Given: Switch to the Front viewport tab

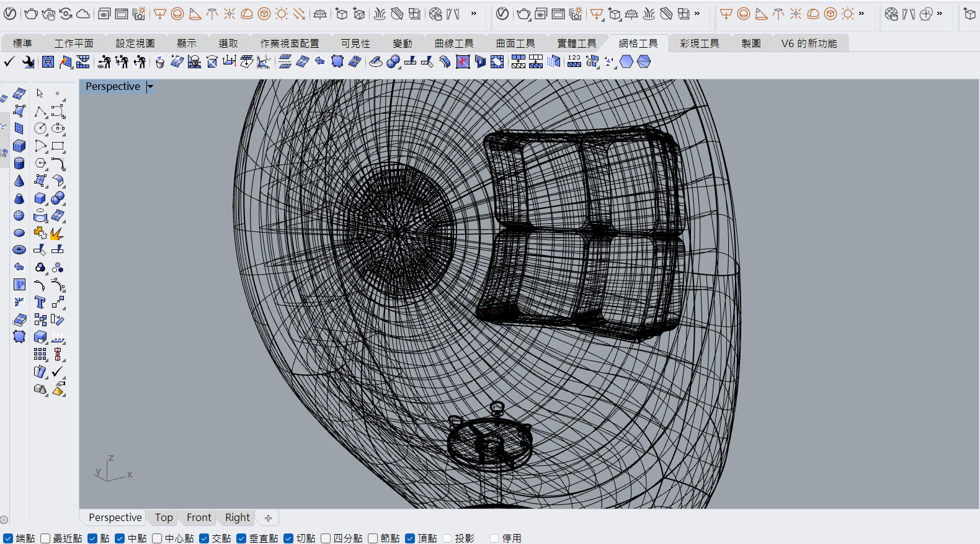Looking at the screenshot, I should coord(198,518).
